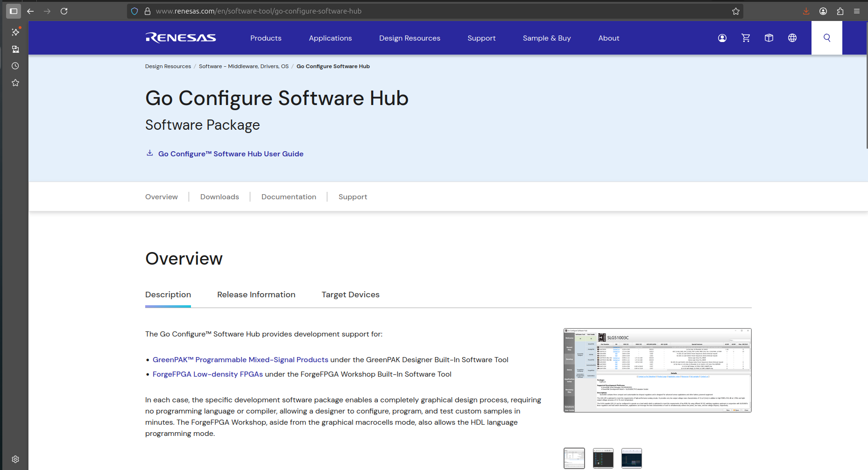868x470 pixels.
Task: Open the browser hamburger menu
Action: pos(857,11)
